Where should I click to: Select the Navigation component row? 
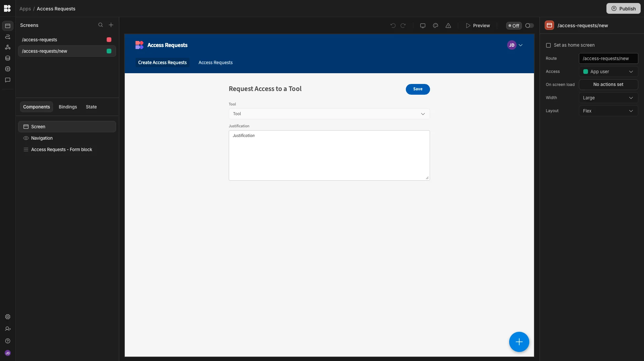(67, 138)
